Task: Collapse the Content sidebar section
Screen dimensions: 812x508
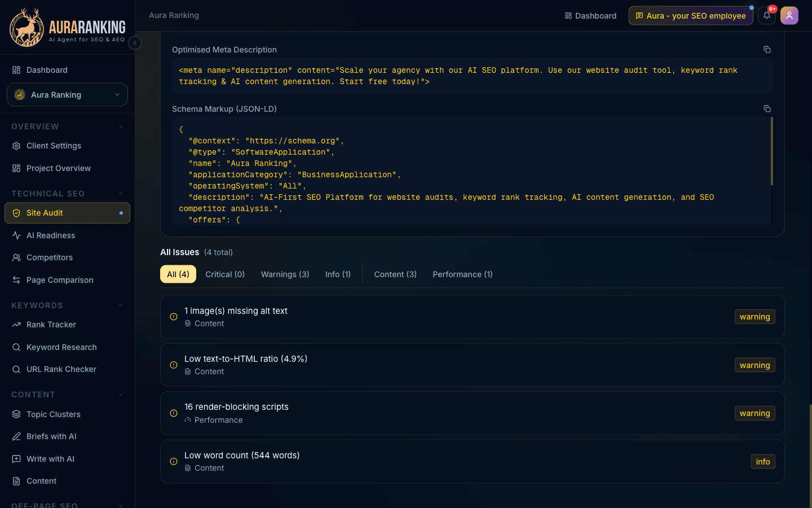Action: 121,395
